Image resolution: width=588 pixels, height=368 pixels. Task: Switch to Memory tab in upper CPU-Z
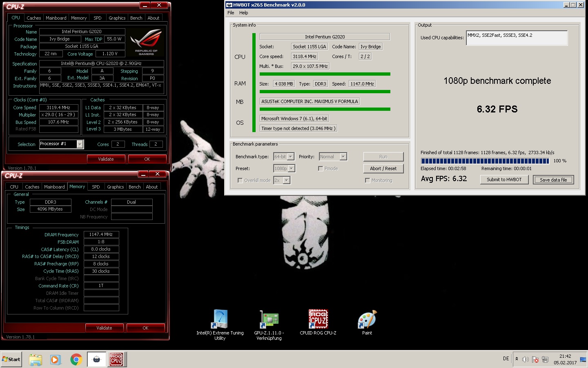(x=79, y=18)
